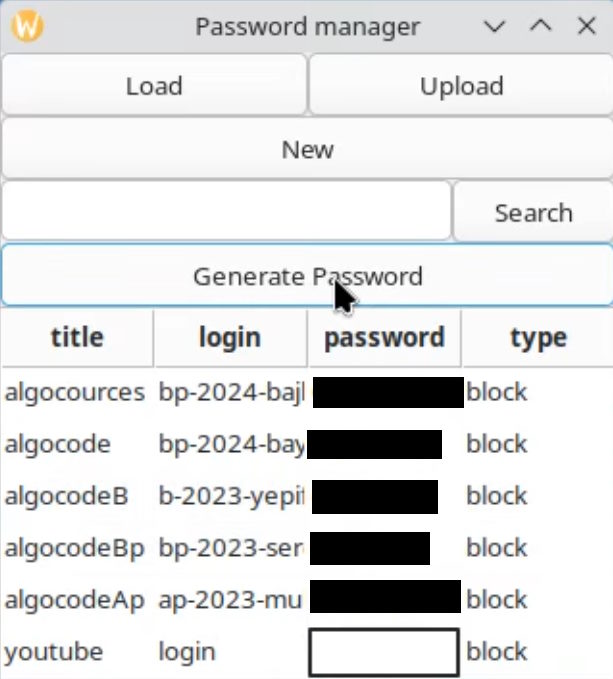Click the Generate Password button
This screenshot has width=613, height=679.
307,276
